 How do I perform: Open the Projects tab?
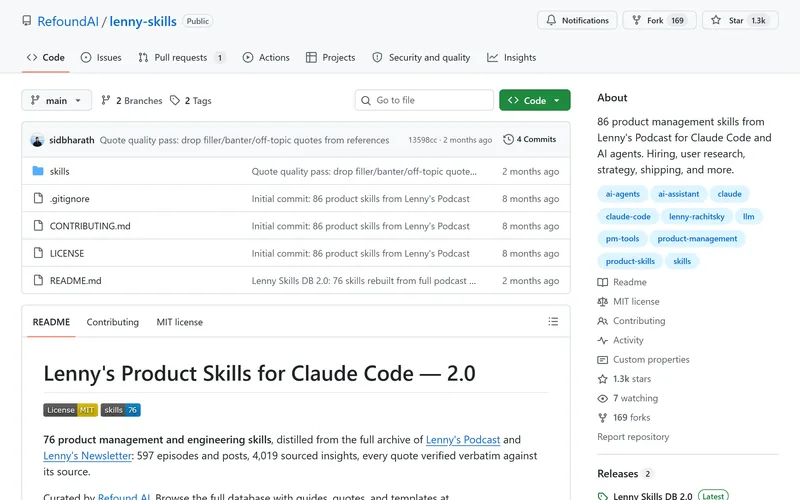(331, 57)
